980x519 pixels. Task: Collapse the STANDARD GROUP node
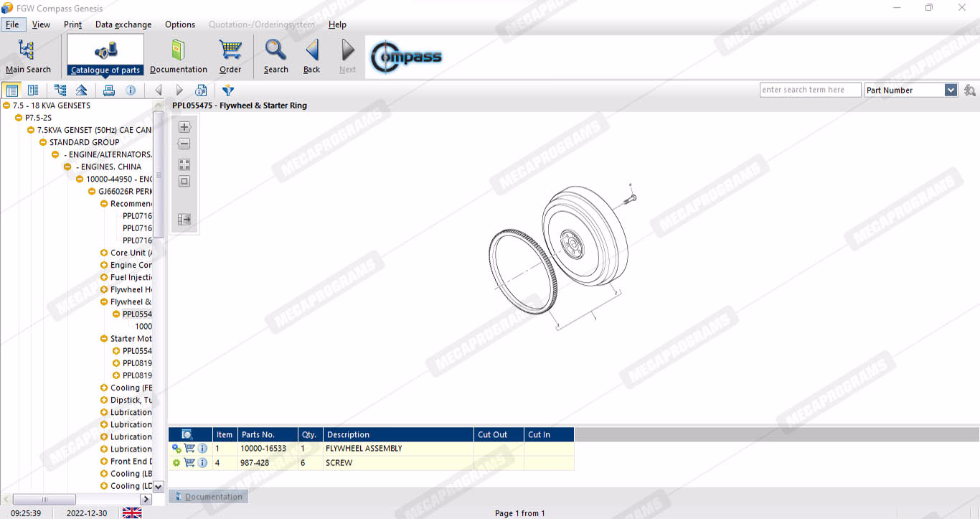(43, 142)
